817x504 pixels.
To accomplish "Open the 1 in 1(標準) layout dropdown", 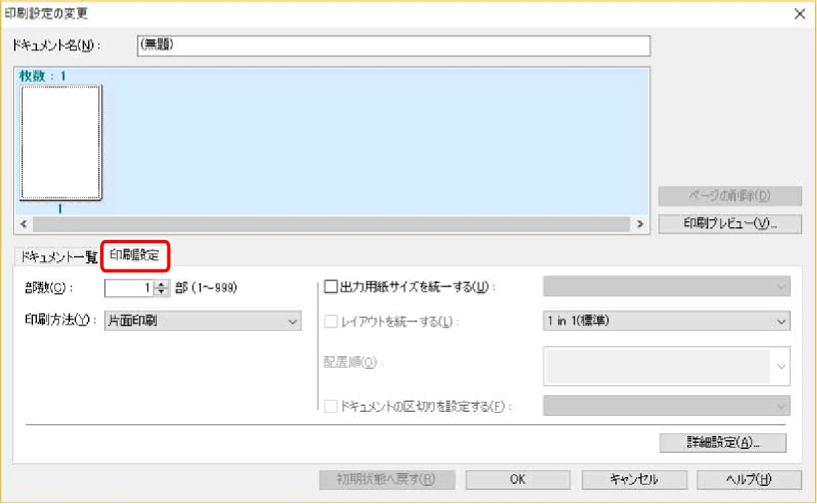I will [666, 321].
